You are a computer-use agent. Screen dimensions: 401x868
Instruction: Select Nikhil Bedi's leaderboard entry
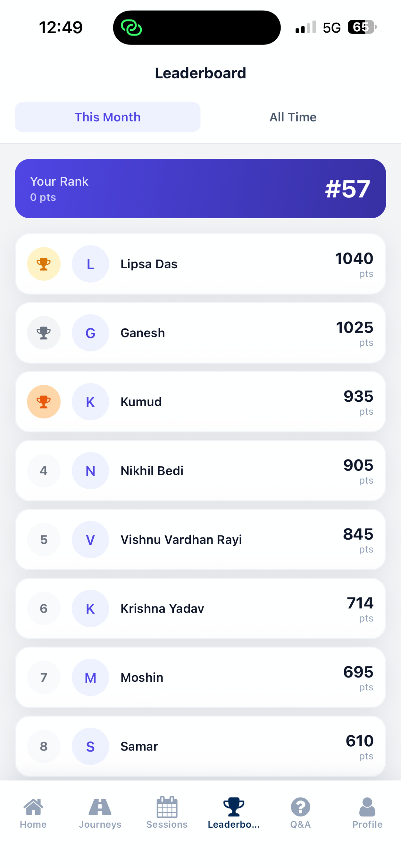click(200, 471)
